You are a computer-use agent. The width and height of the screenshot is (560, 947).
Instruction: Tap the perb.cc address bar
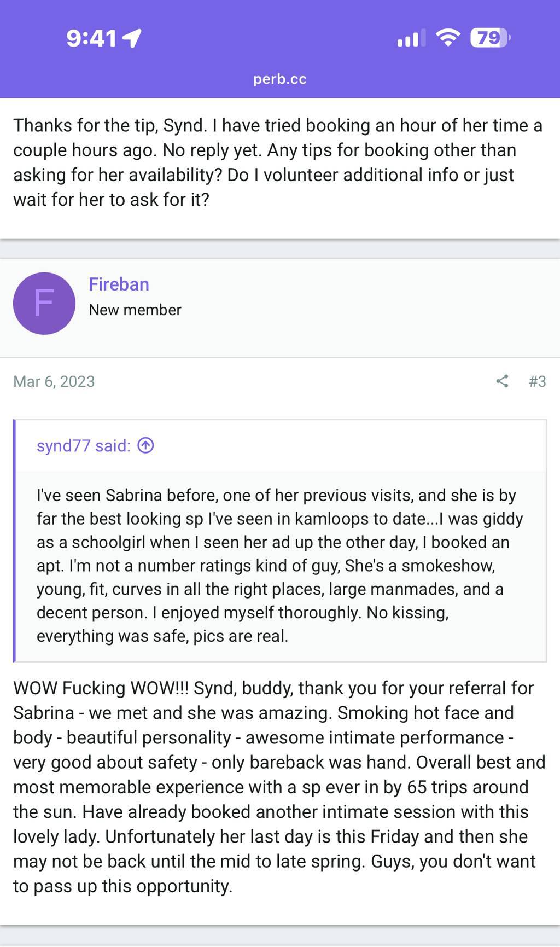pyautogui.click(x=279, y=79)
